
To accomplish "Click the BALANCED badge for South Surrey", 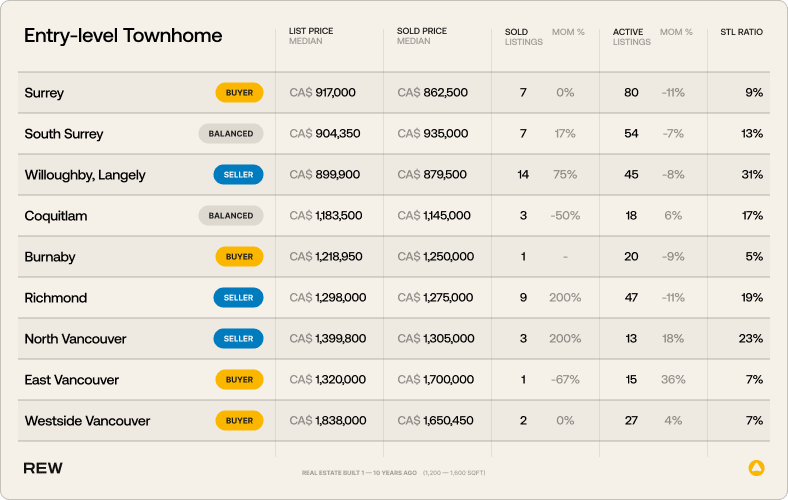I will [231, 134].
